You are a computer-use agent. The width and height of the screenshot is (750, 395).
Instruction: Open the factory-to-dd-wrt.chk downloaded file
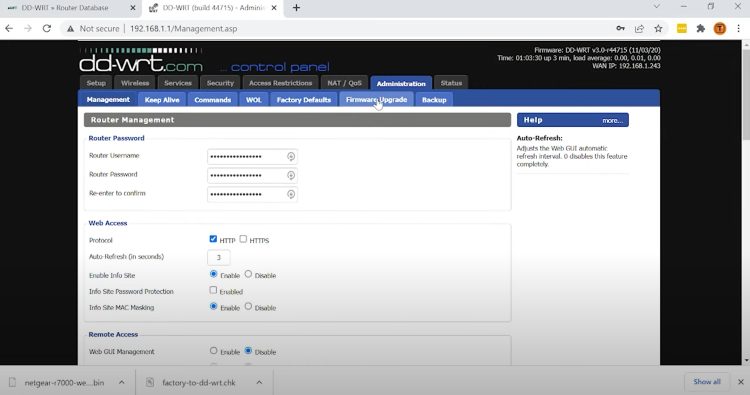pos(199,383)
